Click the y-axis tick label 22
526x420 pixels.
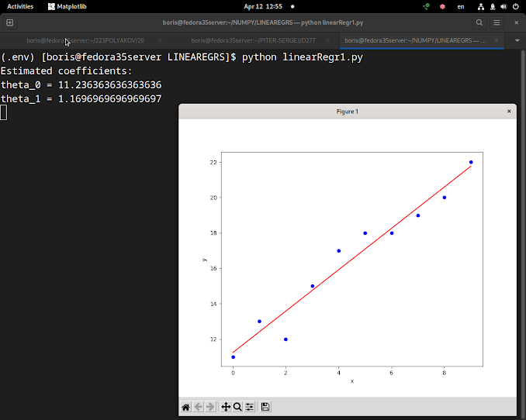[x=213, y=163]
